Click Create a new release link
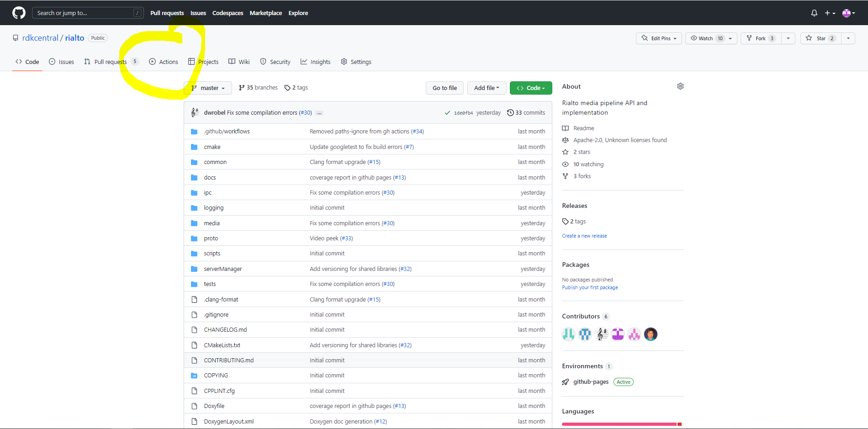Screen dimensions: 868x429 (584, 236)
